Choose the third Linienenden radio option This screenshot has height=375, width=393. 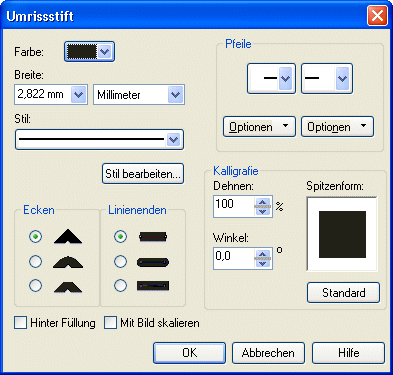(x=120, y=286)
